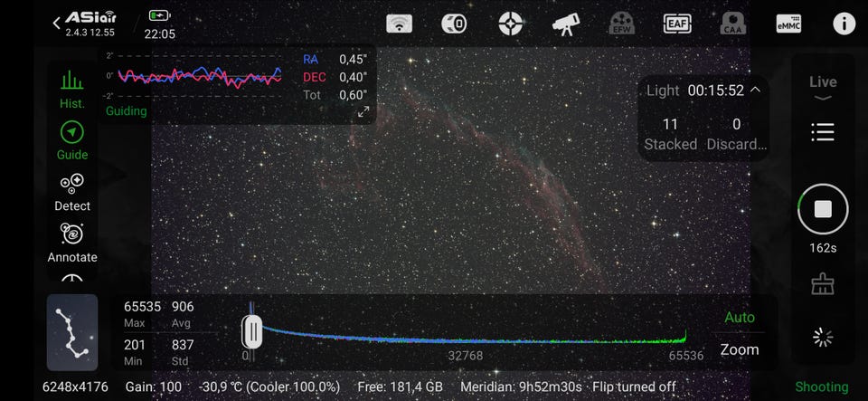Viewport: 868px width, 401px height.
Task: Tap the 22:05 clock display
Action: point(159,33)
